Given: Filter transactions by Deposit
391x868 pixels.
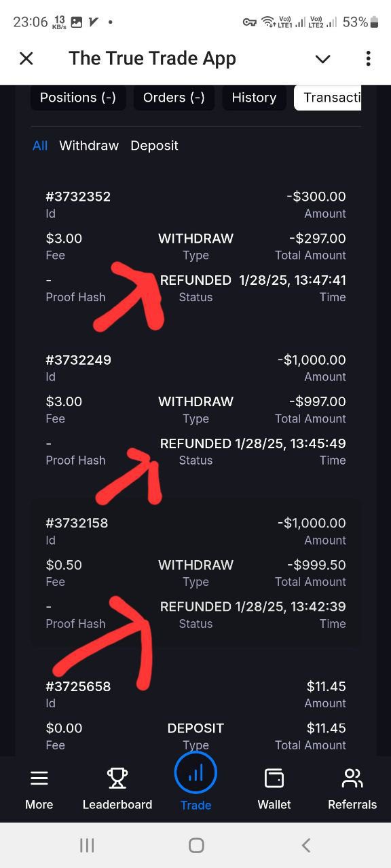Looking at the screenshot, I should point(154,146).
